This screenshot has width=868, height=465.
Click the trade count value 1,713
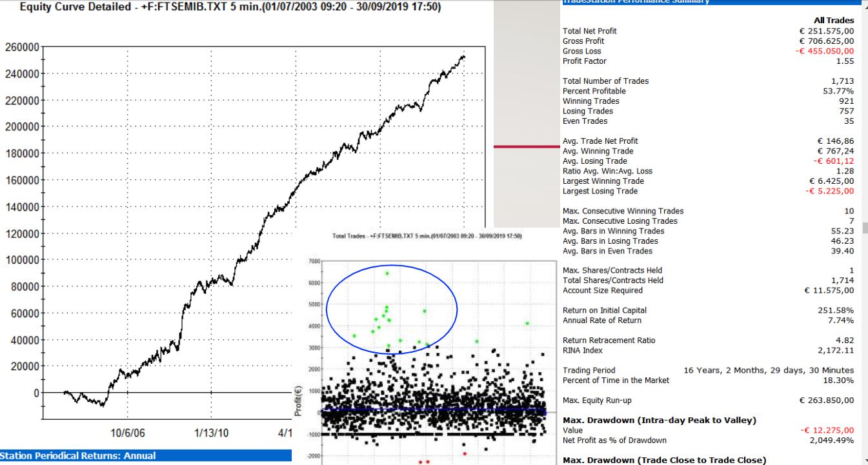(x=843, y=81)
